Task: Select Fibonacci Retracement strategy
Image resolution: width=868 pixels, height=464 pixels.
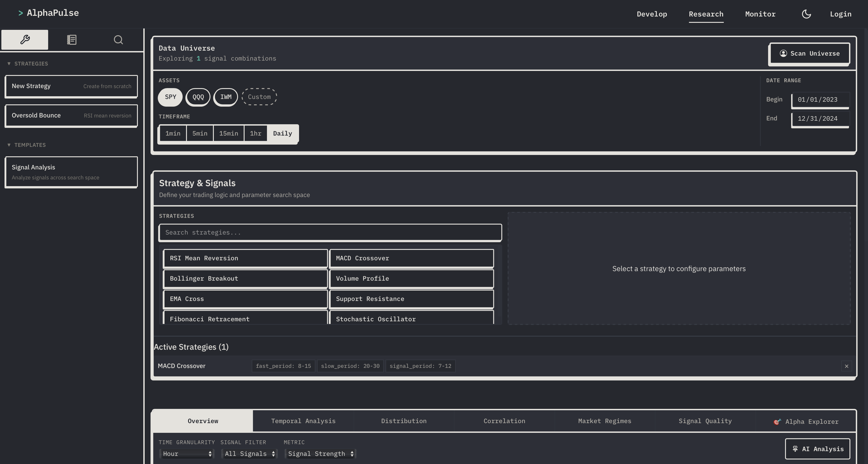Action: [x=245, y=318]
